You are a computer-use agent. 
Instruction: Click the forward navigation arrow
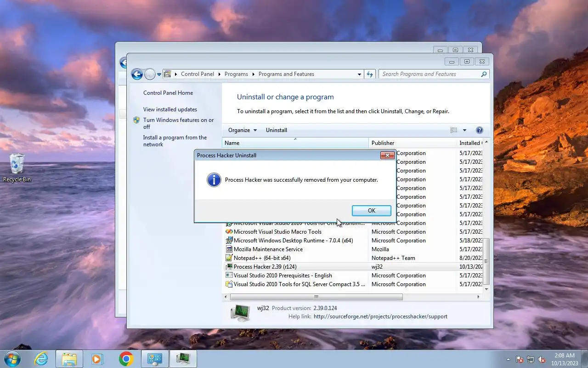(150, 74)
